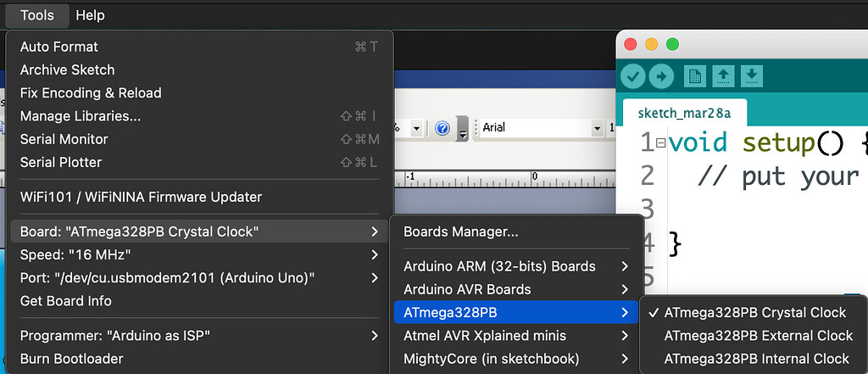The image size is (868, 374).
Task: Open the Help menu
Action: [90, 15]
